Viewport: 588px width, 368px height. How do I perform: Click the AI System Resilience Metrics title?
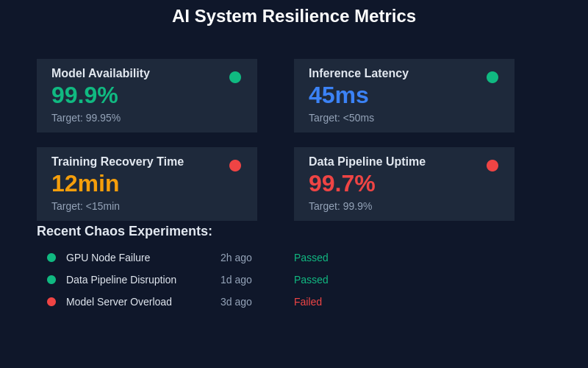click(294, 16)
